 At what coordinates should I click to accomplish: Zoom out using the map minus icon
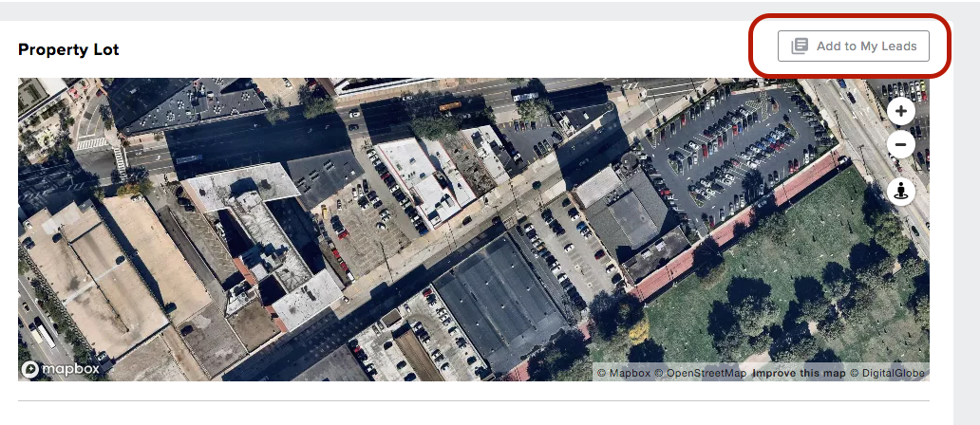[x=900, y=145]
